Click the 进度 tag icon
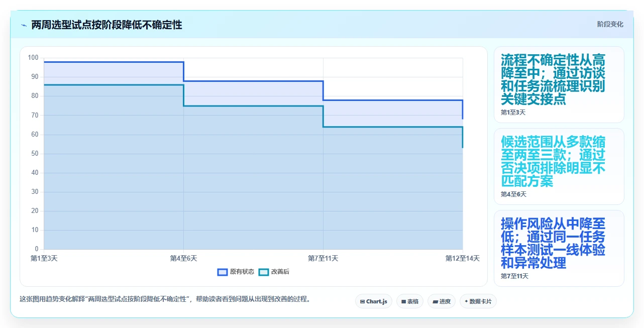Viewport: 644px width, 328px height. tap(435, 301)
